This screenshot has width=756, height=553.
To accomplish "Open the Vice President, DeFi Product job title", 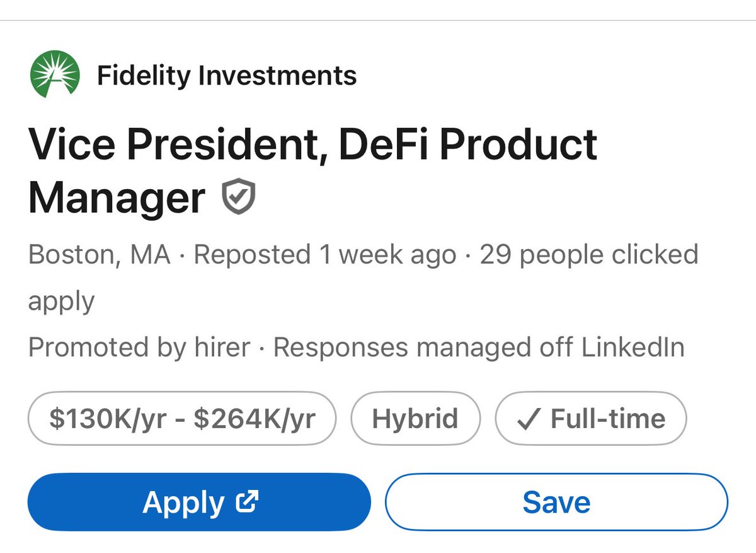I will tap(312, 144).
